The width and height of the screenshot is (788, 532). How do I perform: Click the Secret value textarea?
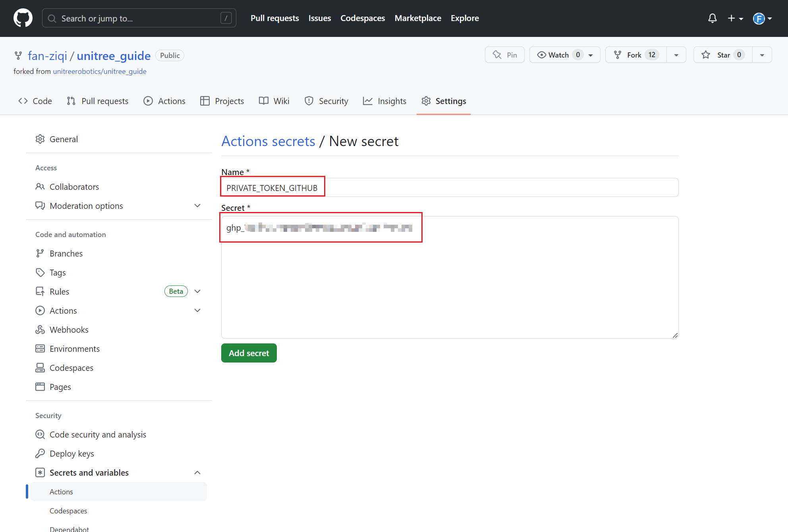click(450, 277)
